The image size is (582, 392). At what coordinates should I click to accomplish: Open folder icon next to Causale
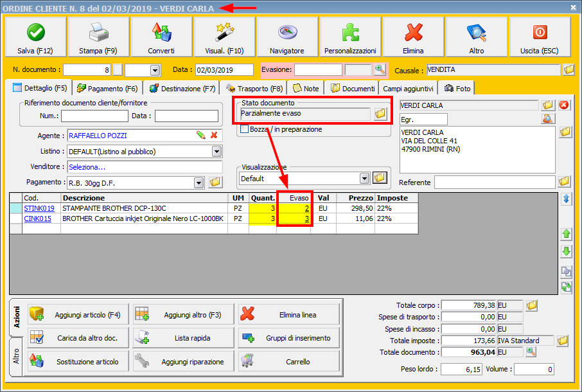[569, 69]
